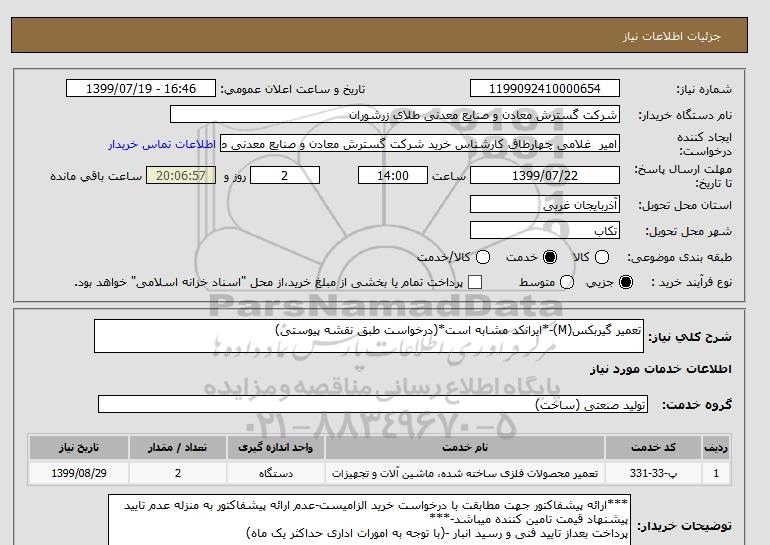This screenshot has height=545, width=770.
Task: Click the service group field تولید صنعتی
Action: pos(373,405)
